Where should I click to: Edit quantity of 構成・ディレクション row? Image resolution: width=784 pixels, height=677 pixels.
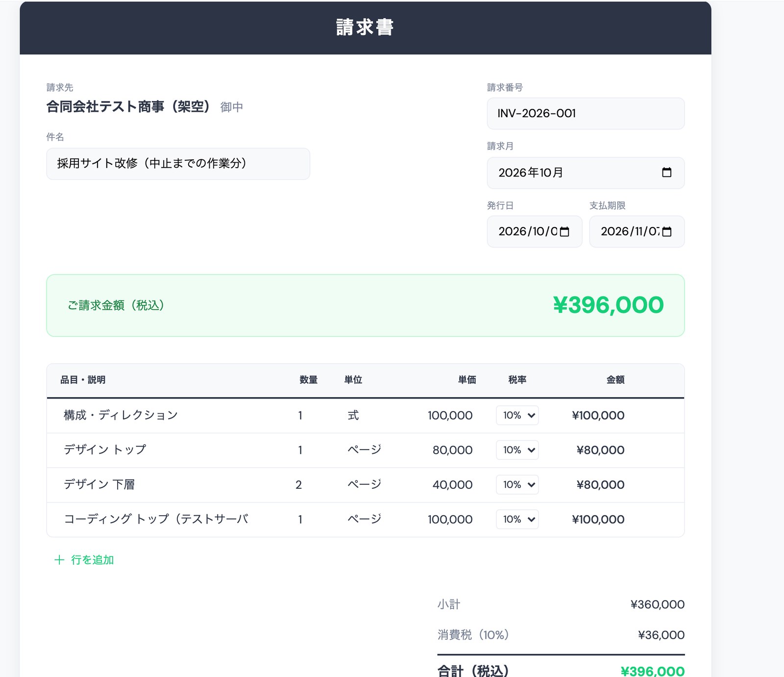click(x=300, y=415)
